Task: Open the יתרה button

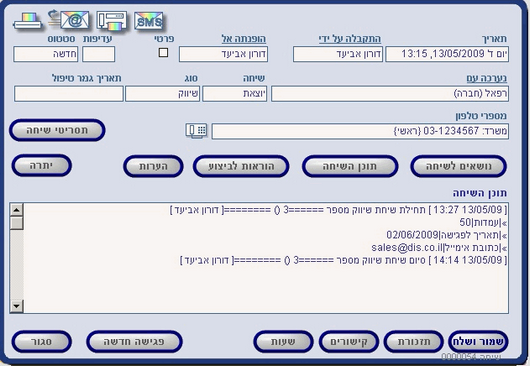Action: coord(42,166)
